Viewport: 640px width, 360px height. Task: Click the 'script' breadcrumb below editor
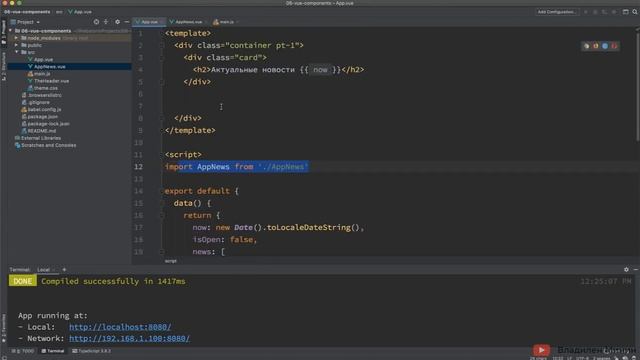171,261
